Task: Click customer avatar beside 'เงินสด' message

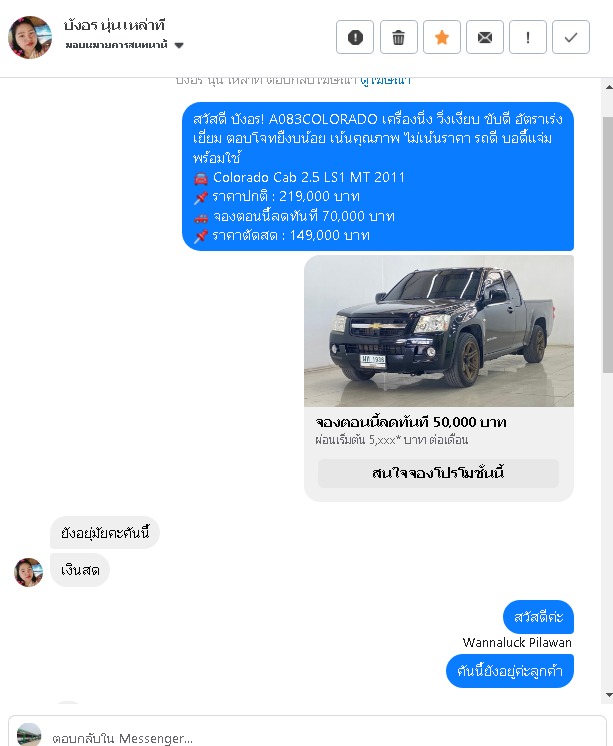Action: point(29,572)
